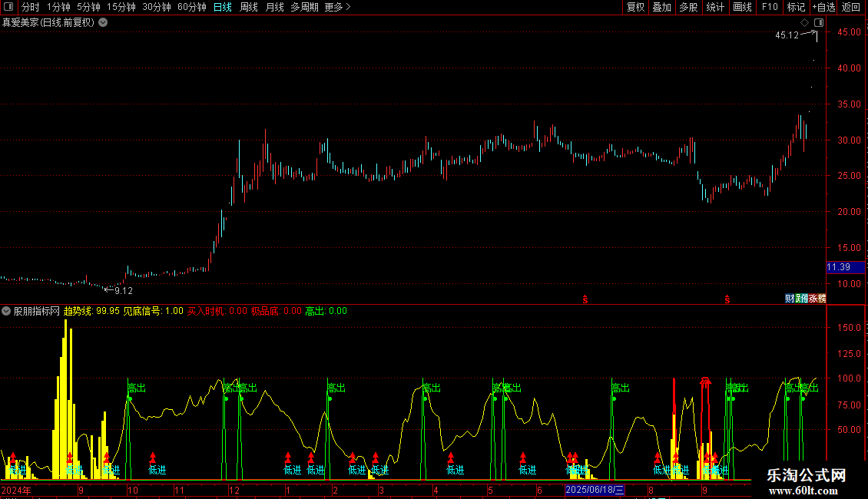Image resolution: width=868 pixels, height=499 pixels.
Task: Open 多股 multi-stock view
Action: (x=689, y=7)
